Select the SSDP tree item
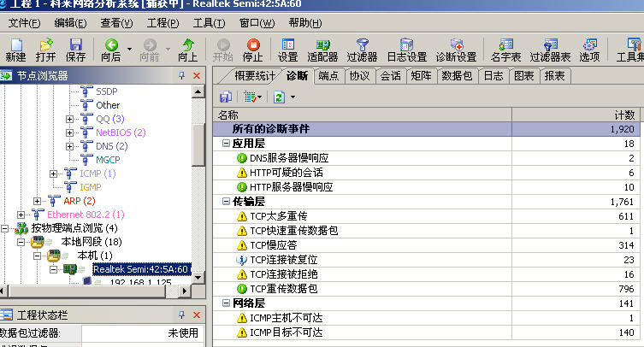This screenshot has width=644, height=347. click(x=107, y=91)
